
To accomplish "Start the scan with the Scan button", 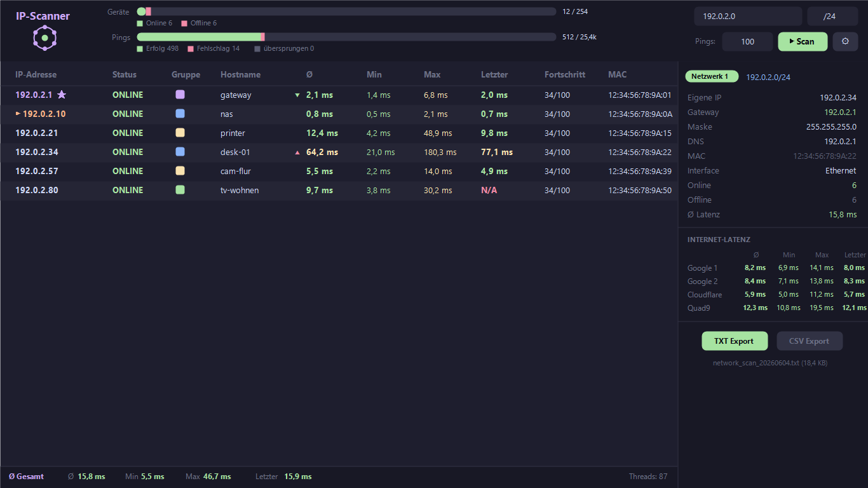I will point(803,41).
